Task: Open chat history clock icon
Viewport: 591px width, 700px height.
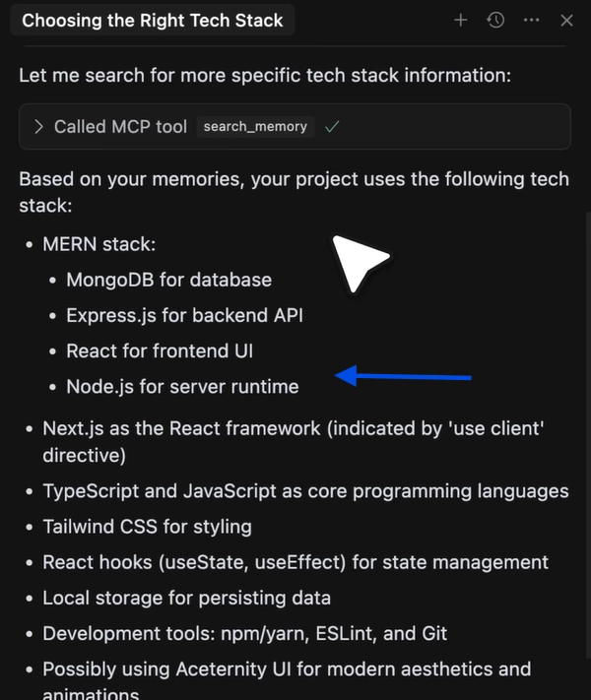Action: (x=495, y=20)
